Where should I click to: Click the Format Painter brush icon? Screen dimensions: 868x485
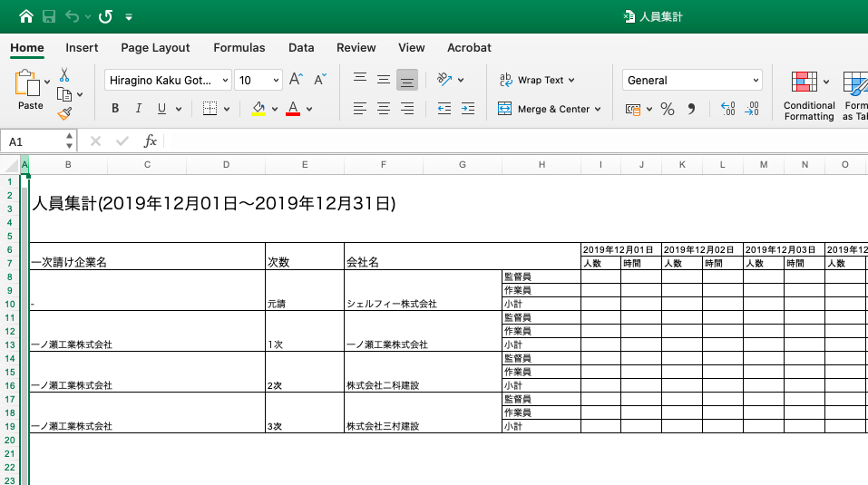[x=64, y=113]
